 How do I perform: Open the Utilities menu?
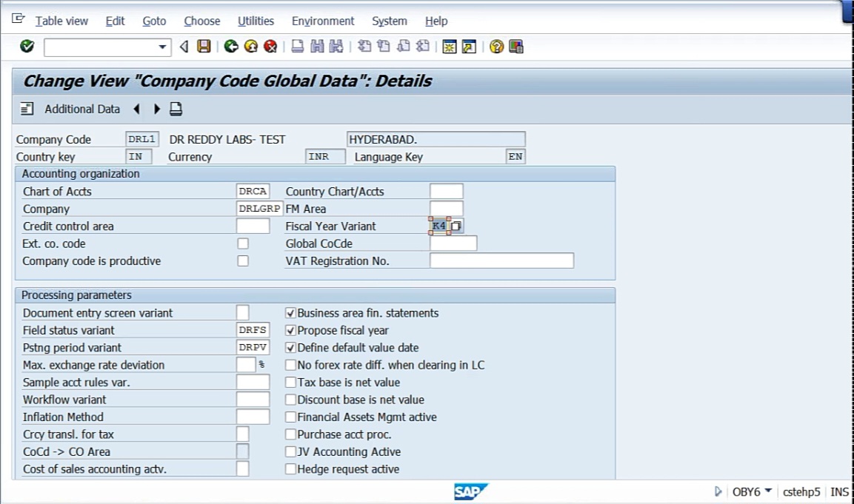(x=256, y=21)
